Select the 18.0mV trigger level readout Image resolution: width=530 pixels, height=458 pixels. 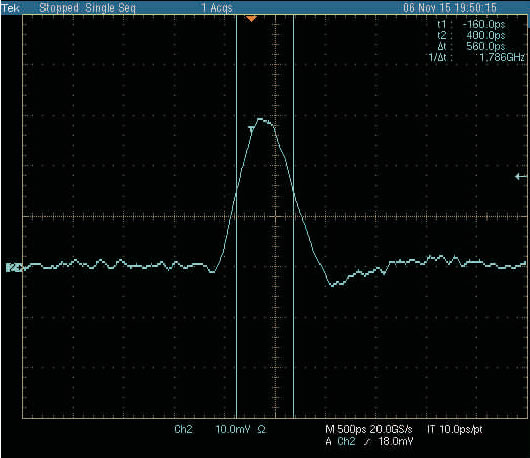[x=396, y=441]
